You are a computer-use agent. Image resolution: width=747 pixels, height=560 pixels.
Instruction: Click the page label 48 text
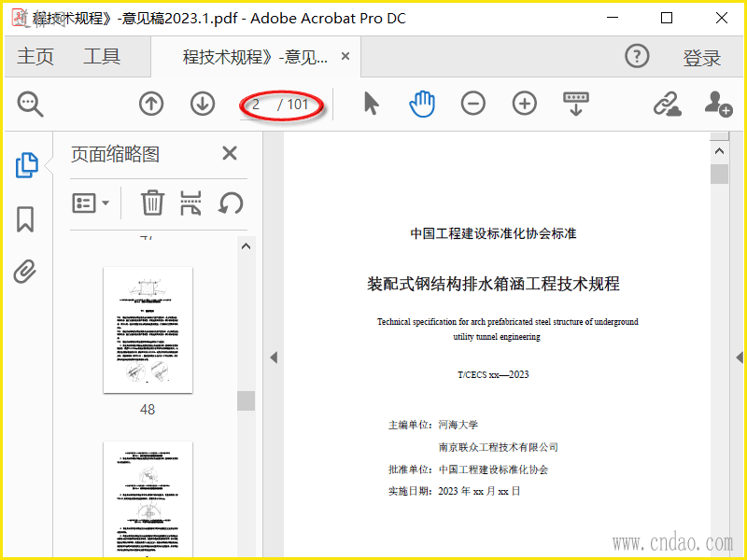[x=148, y=410]
